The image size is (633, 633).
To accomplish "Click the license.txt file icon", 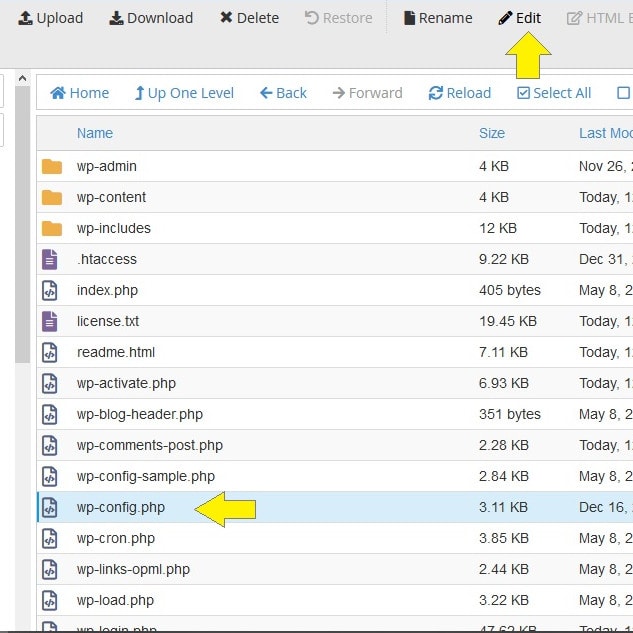I will [x=50, y=321].
